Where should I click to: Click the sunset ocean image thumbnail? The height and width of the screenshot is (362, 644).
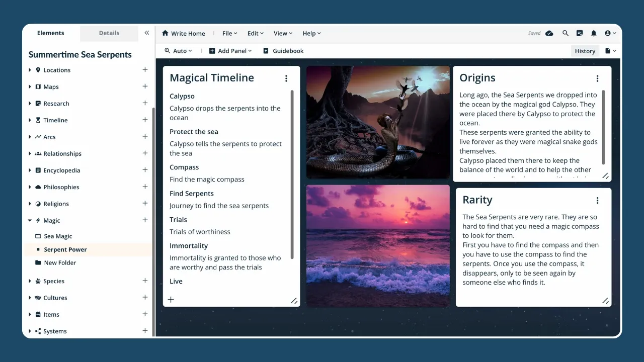(378, 245)
